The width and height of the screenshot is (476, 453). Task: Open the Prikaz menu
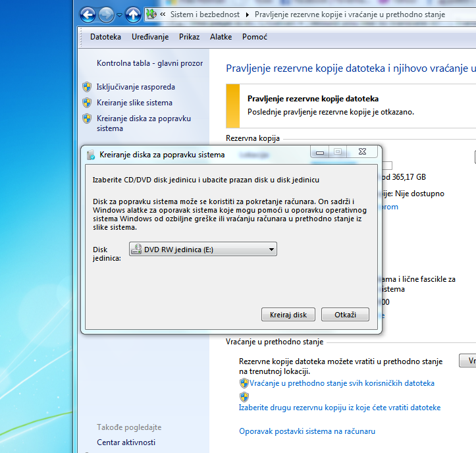click(x=189, y=37)
